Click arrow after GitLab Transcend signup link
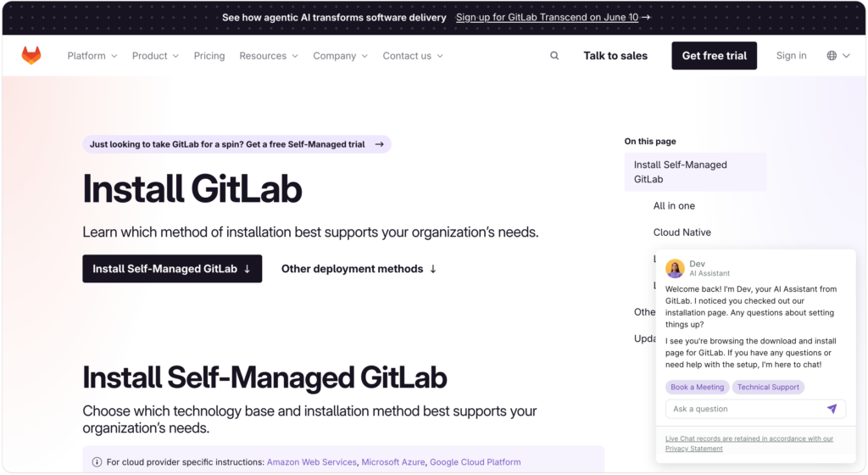This screenshot has width=868, height=475. [645, 17]
